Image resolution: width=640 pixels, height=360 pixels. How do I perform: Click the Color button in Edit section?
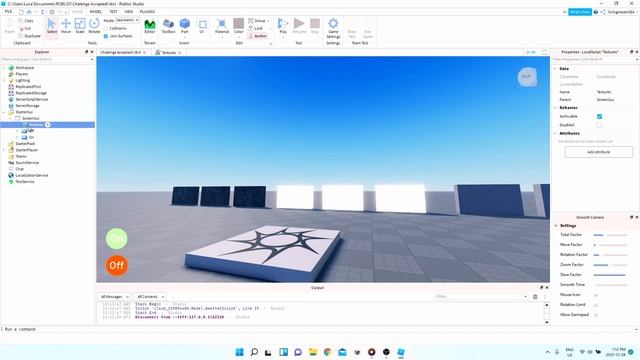point(239,26)
